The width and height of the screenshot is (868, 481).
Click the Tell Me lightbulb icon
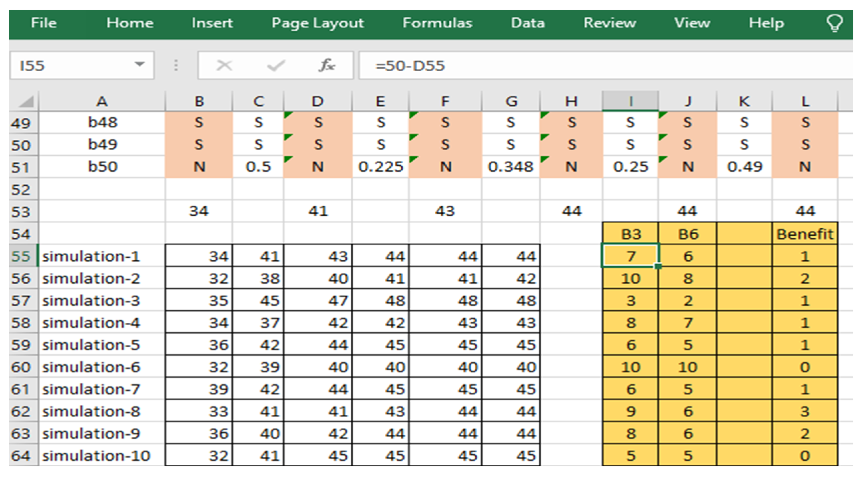pyautogui.click(x=834, y=23)
